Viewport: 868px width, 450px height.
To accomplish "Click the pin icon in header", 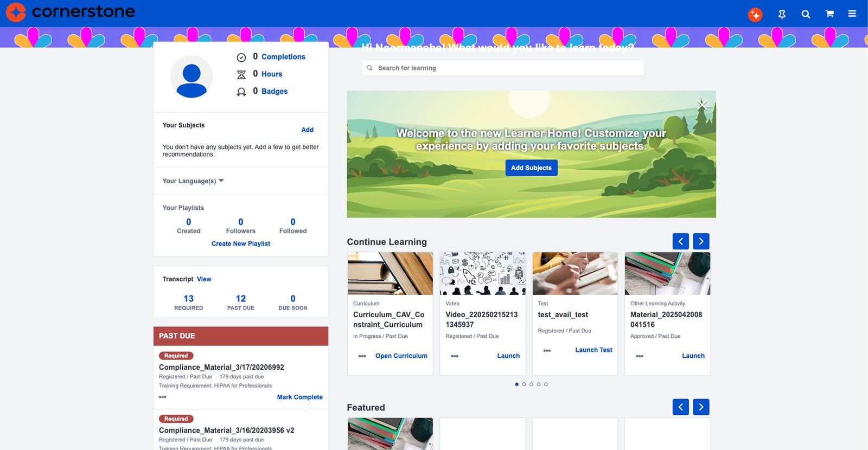I will [x=782, y=15].
